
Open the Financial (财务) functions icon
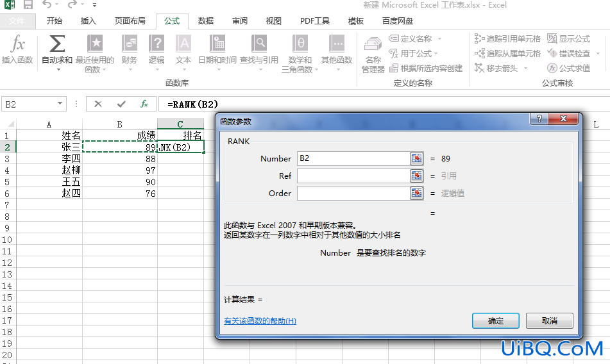tap(130, 44)
